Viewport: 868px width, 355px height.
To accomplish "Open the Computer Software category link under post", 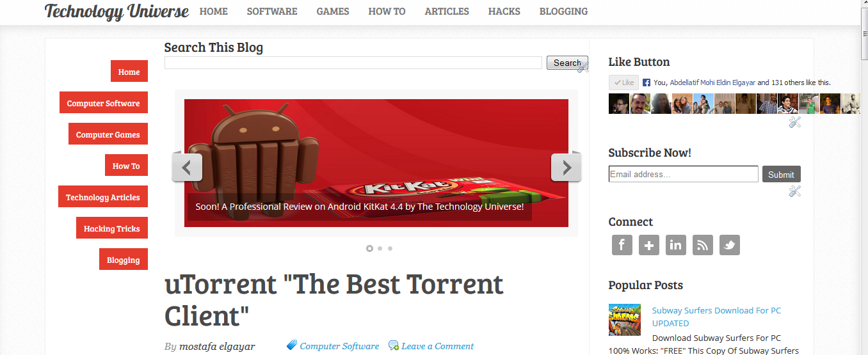I will coord(339,346).
